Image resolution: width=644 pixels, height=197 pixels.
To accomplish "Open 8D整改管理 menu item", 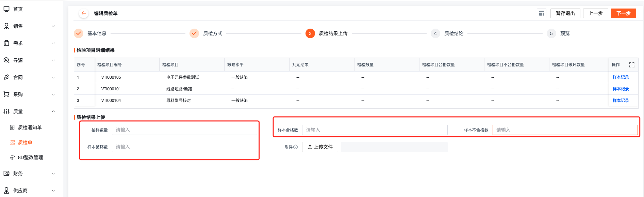I will point(31,157).
